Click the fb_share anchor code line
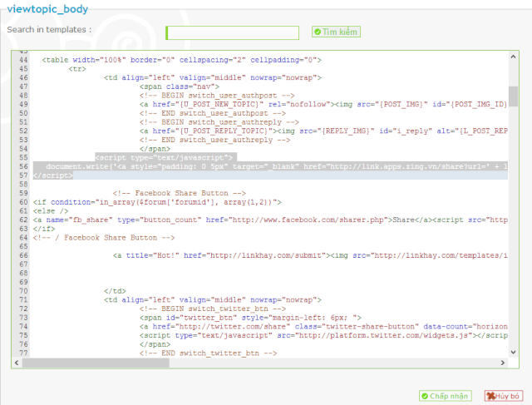The height and width of the screenshot is (405, 532). tap(270, 220)
